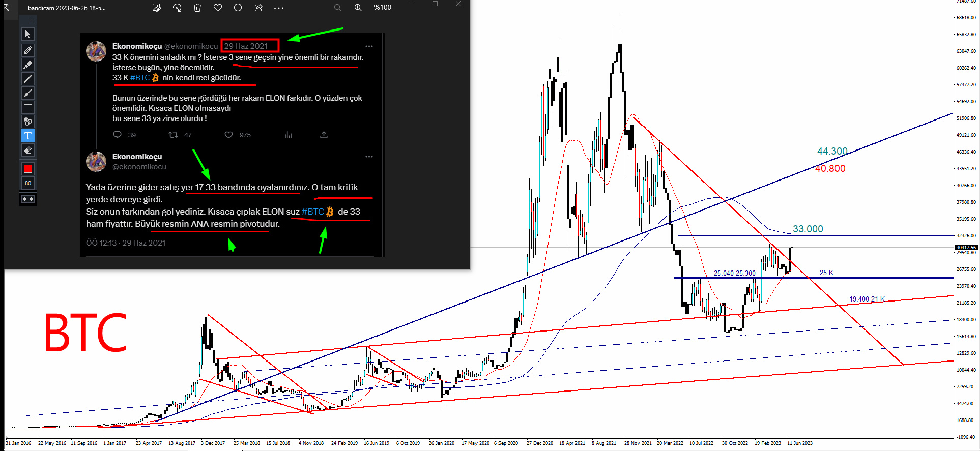The image size is (980, 451).
Task: Click the Photos app icon in title bar
Action: [x=6, y=8]
